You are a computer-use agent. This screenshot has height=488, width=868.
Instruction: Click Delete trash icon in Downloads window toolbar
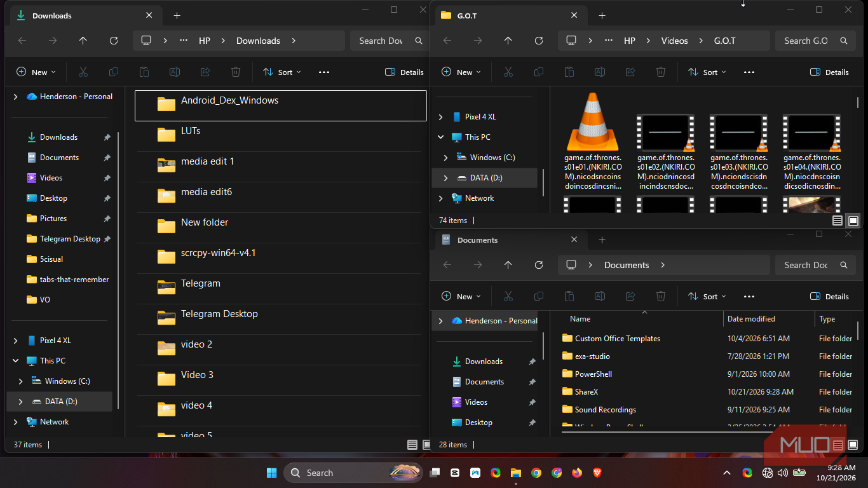[x=236, y=72]
